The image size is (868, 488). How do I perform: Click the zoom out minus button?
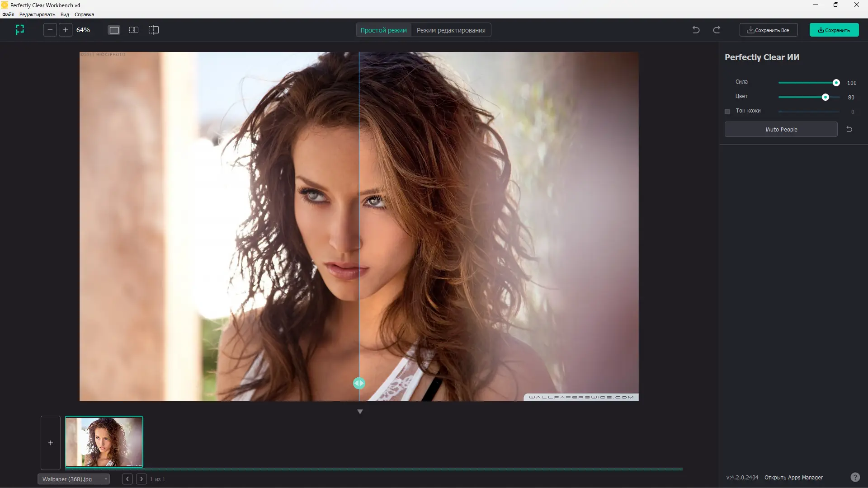(50, 30)
